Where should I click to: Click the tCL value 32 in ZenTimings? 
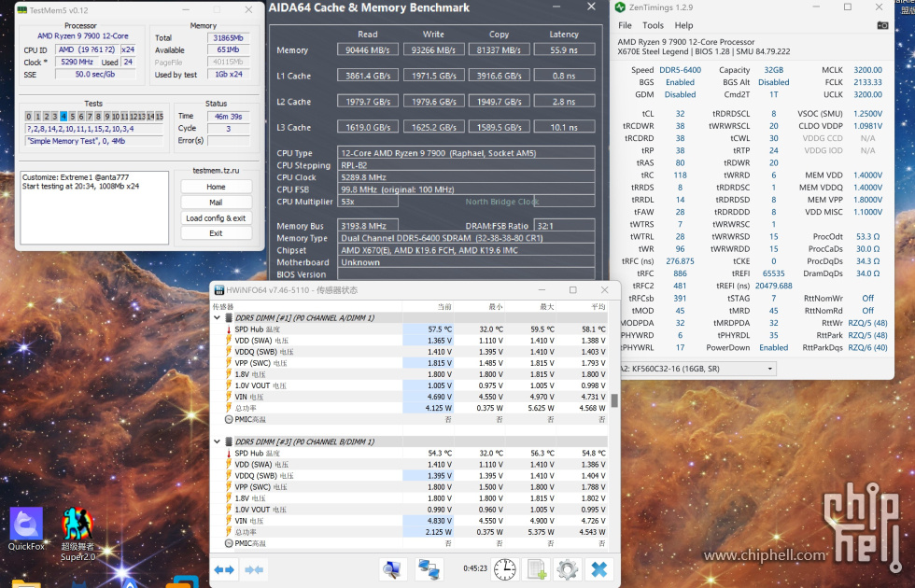(x=681, y=114)
